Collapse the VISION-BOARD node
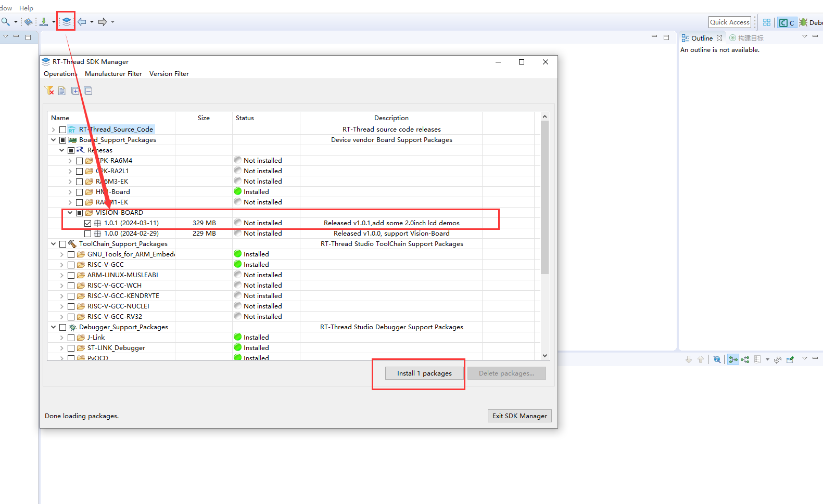Viewport: 823px width, 504px height. click(x=70, y=213)
